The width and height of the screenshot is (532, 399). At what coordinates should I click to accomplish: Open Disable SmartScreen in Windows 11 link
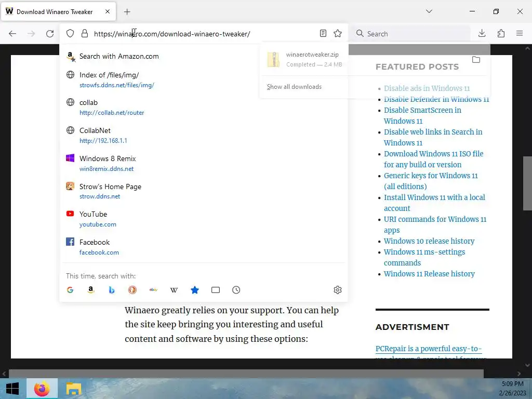(x=422, y=115)
